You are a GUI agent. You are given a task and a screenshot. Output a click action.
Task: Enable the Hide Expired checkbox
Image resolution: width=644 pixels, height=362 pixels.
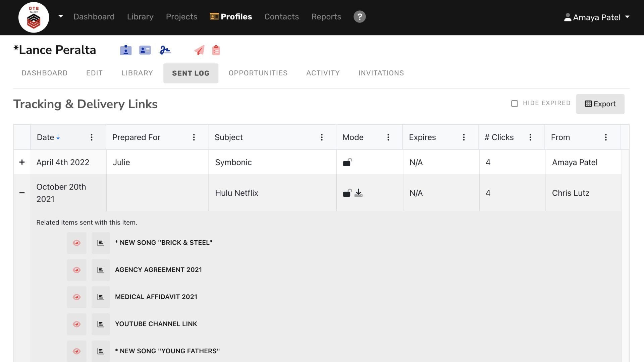[514, 104]
